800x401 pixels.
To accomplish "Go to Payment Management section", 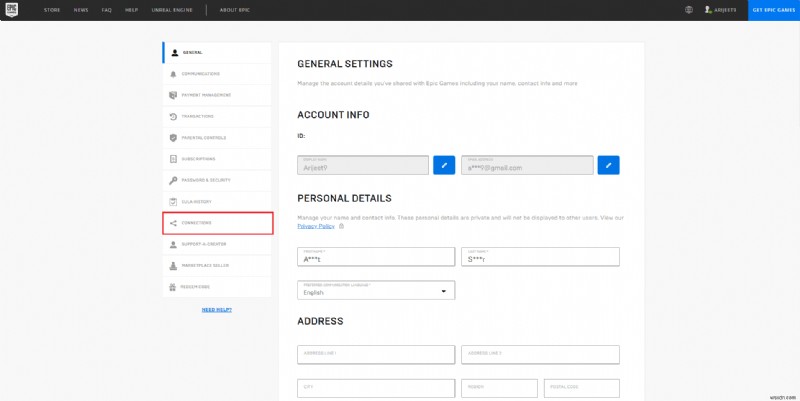I will point(216,95).
